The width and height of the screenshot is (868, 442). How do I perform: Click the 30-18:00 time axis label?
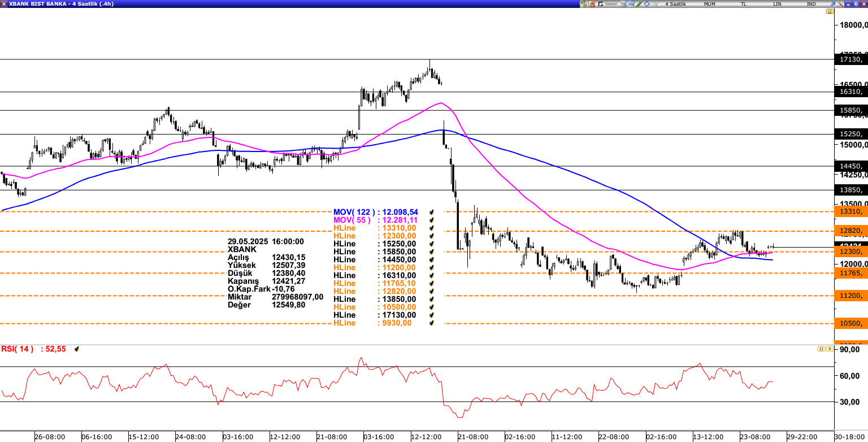click(850, 437)
